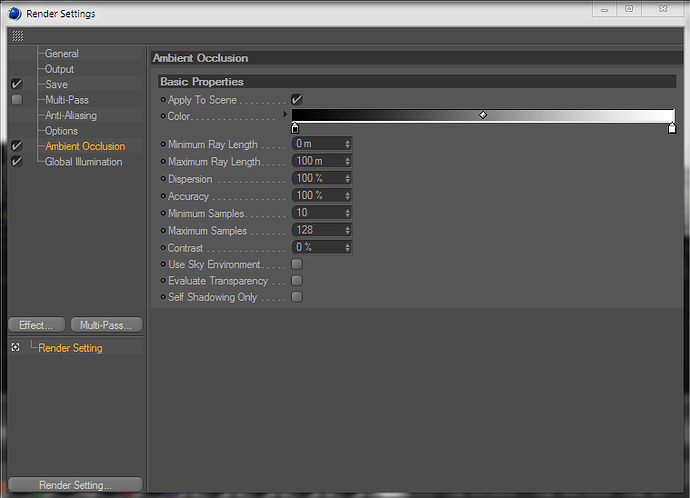The width and height of the screenshot is (690, 498).
Task: Expand the Color gradient disclosure triangle
Action: coord(285,114)
